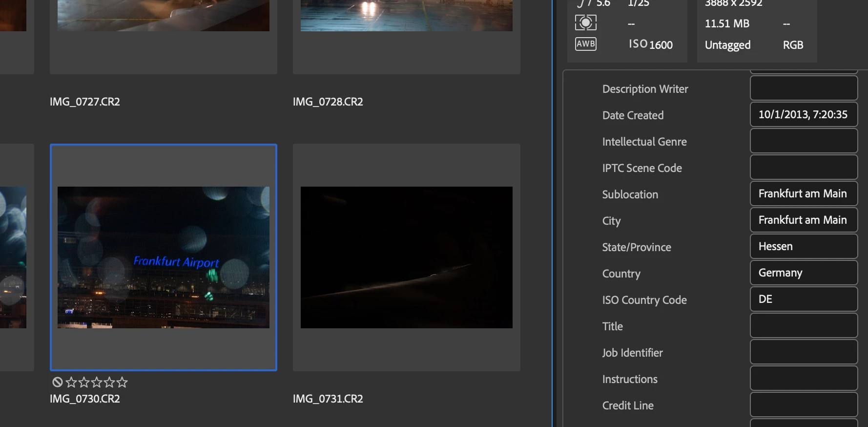
Task: Edit the Description Writer field
Action: coord(804,88)
